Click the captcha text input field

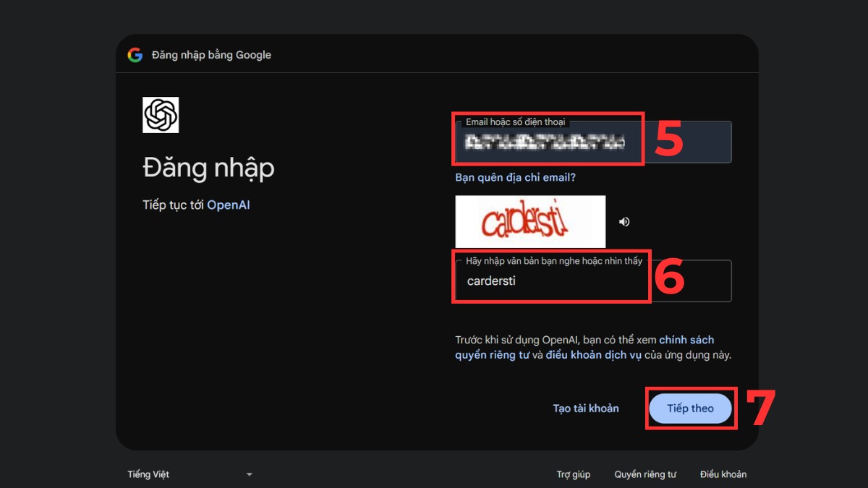[x=593, y=281]
